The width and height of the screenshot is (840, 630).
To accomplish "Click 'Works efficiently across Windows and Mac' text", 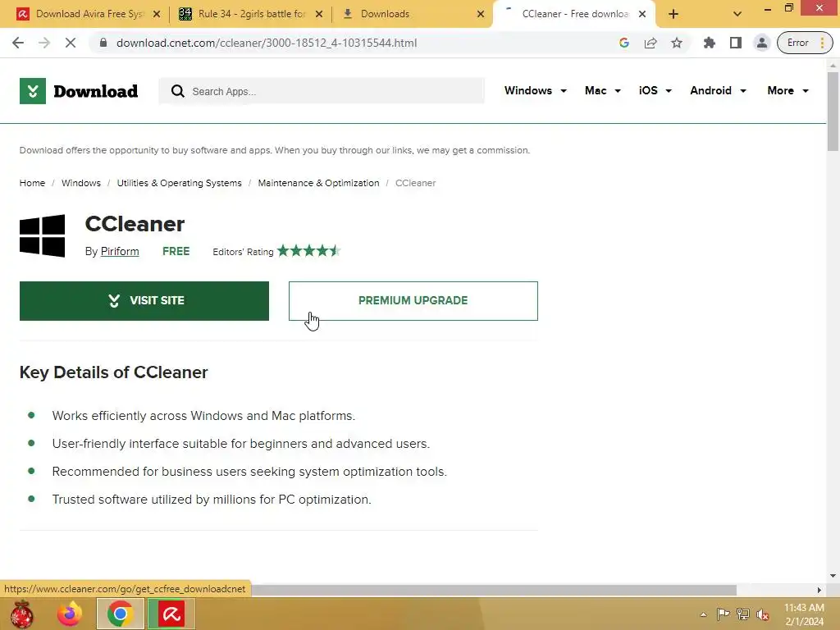I will (x=203, y=416).
